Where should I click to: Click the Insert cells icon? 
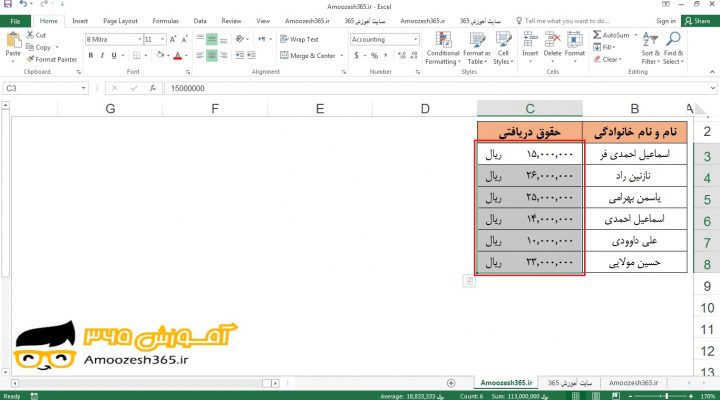click(530, 39)
